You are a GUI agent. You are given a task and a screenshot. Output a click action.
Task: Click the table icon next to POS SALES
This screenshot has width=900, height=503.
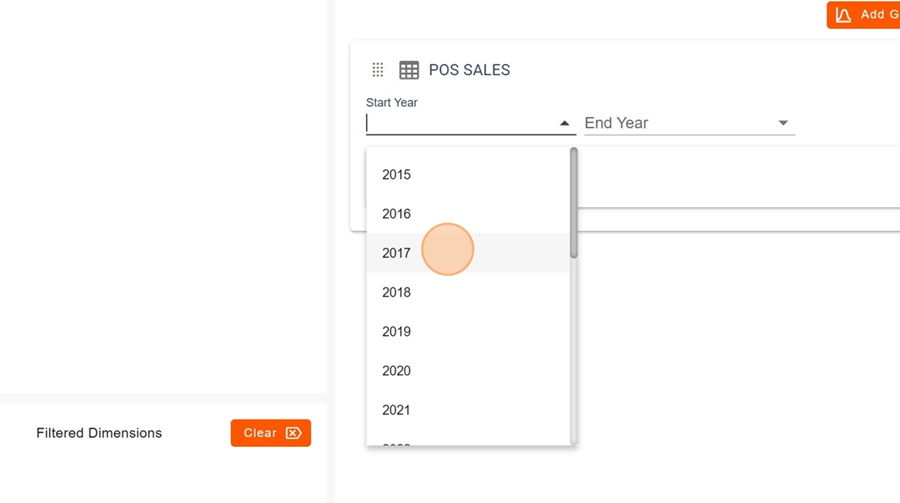[x=409, y=70]
